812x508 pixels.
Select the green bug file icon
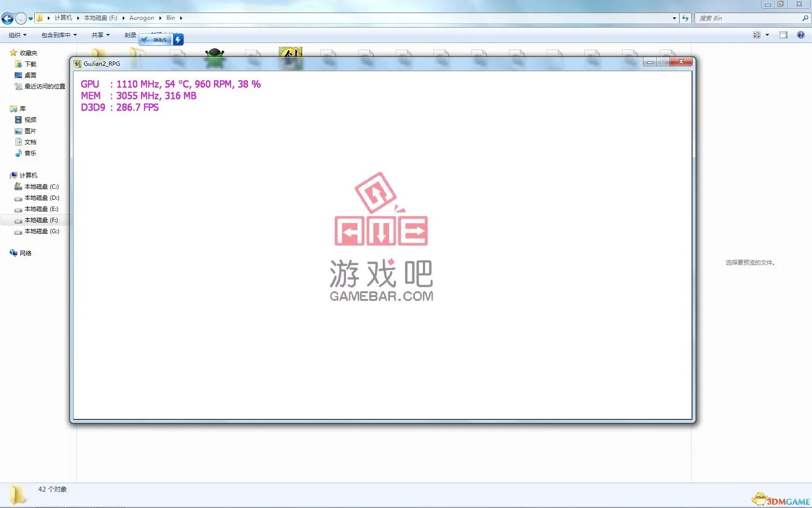point(215,57)
